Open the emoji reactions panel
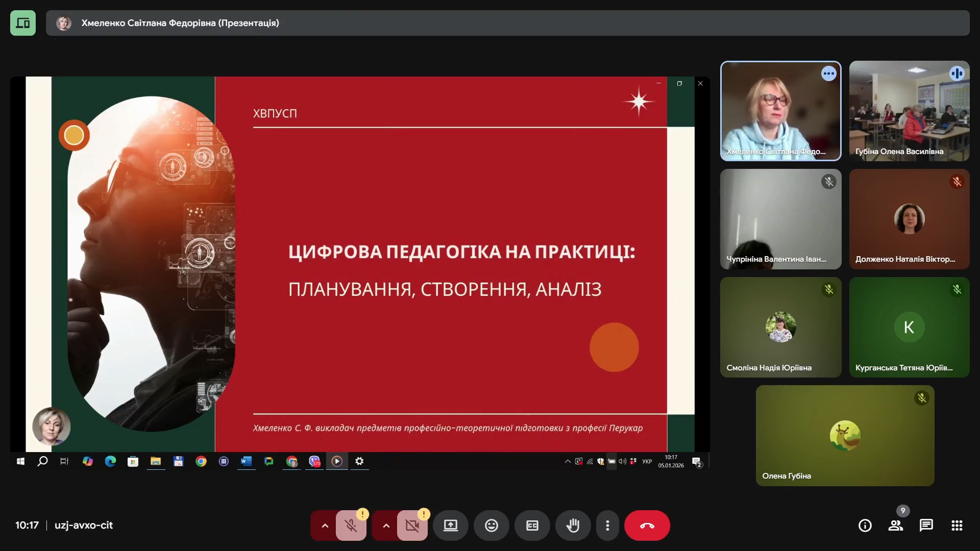The width and height of the screenshot is (980, 551). click(x=491, y=525)
